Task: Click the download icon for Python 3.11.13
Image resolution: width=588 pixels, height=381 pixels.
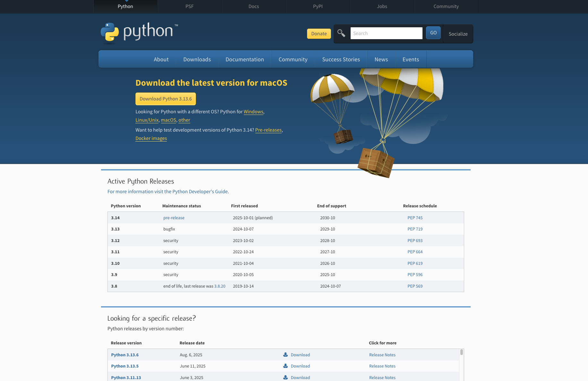Action: click(285, 377)
